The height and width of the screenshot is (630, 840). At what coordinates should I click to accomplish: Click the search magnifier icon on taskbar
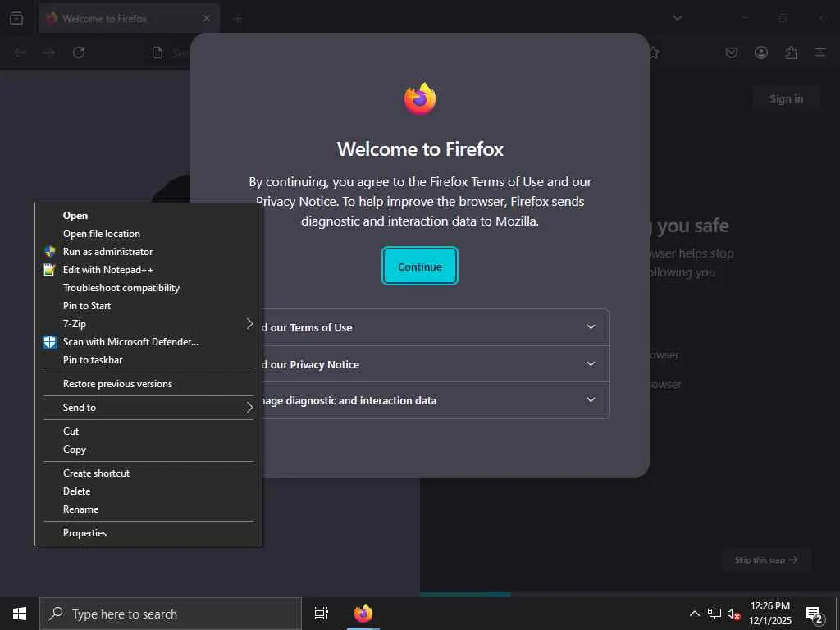(56, 614)
